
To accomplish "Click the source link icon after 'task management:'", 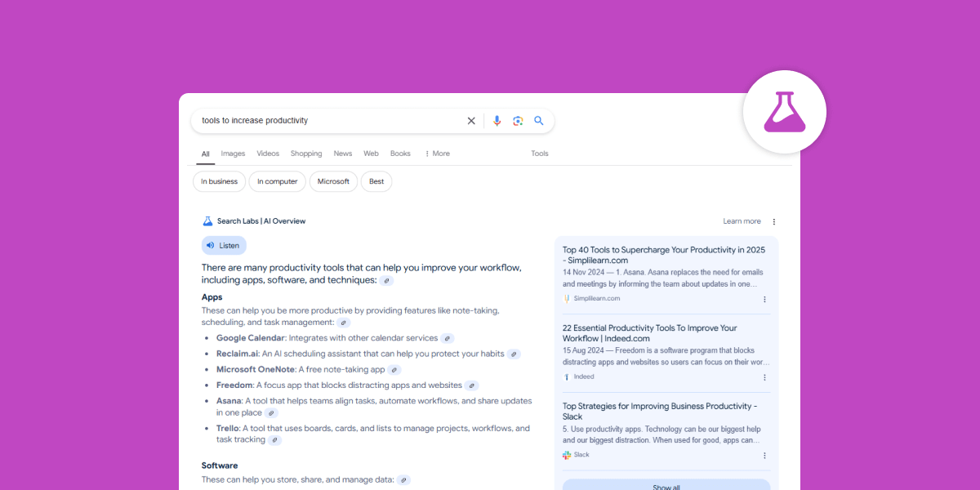I will click(344, 323).
